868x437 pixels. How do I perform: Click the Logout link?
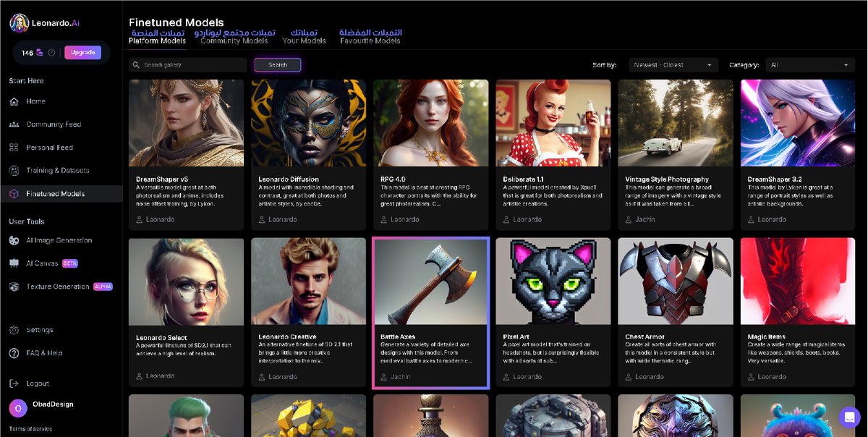(38, 383)
